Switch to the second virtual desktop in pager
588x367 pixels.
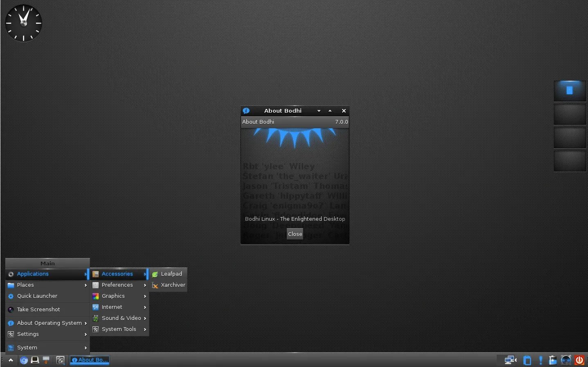570,114
